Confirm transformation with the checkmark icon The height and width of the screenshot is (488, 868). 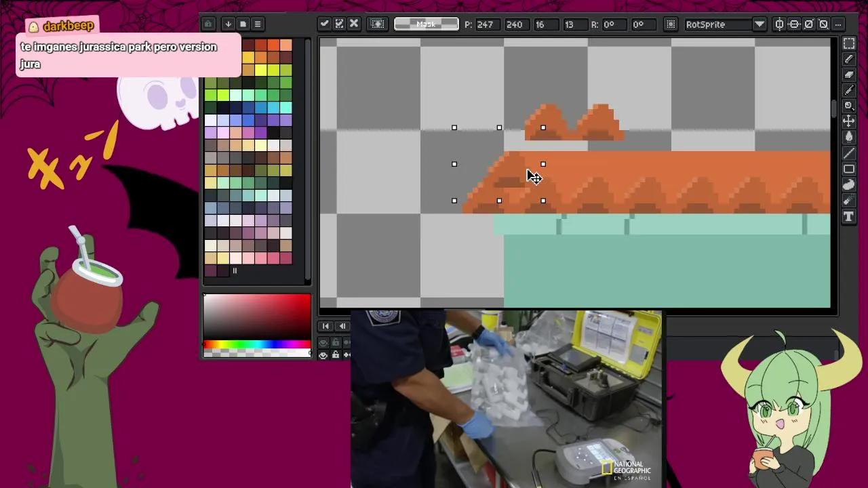pos(325,24)
